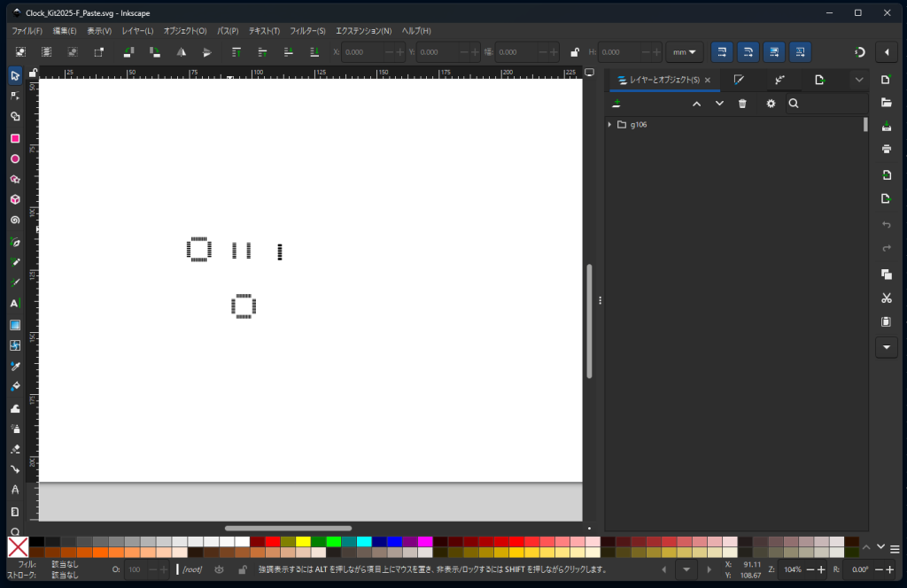Click the flip horizontal icon
The height and width of the screenshot is (588, 907).
point(181,52)
